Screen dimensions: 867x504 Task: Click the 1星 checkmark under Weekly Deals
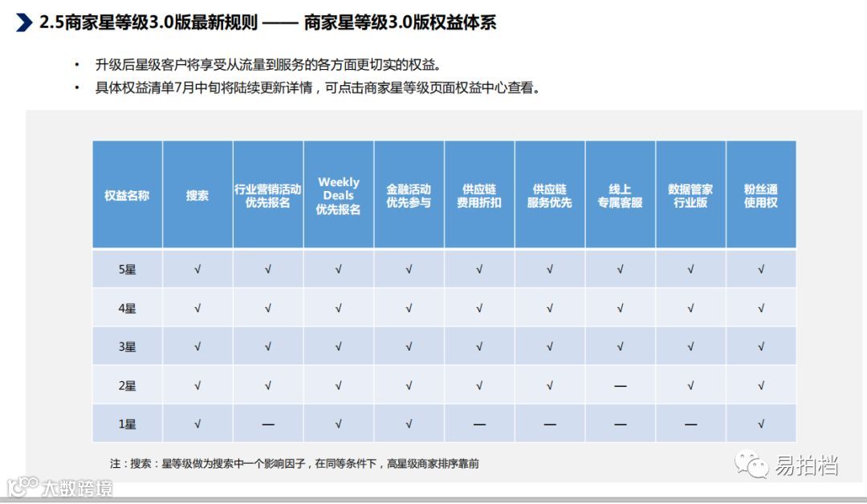339,424
